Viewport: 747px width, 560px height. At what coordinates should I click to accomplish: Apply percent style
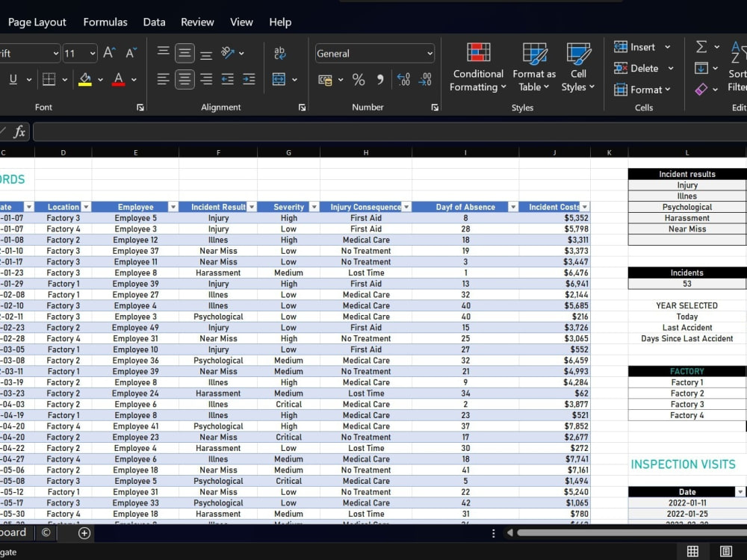tap(359, 80)
